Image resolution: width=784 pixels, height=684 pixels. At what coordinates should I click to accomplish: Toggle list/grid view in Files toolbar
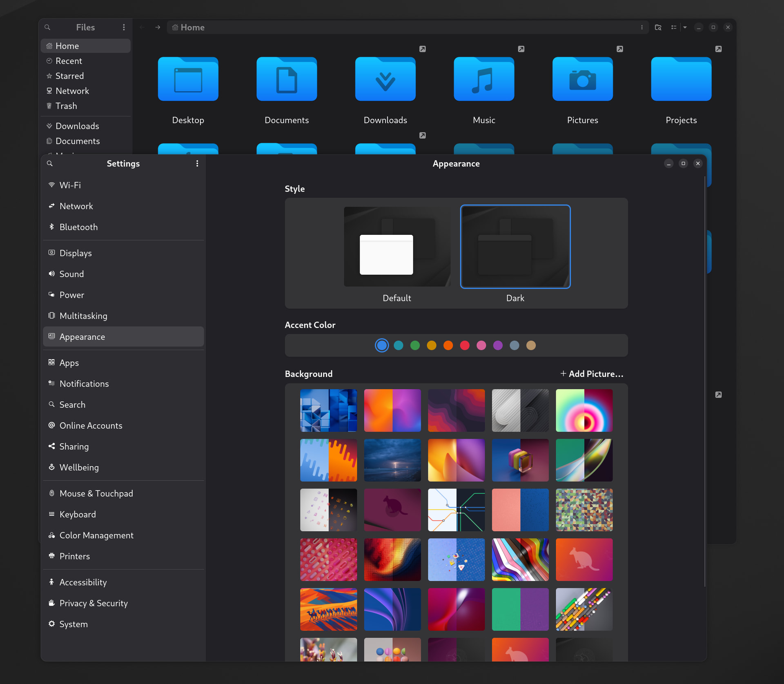pyautogui.click(x=674, y=27)
